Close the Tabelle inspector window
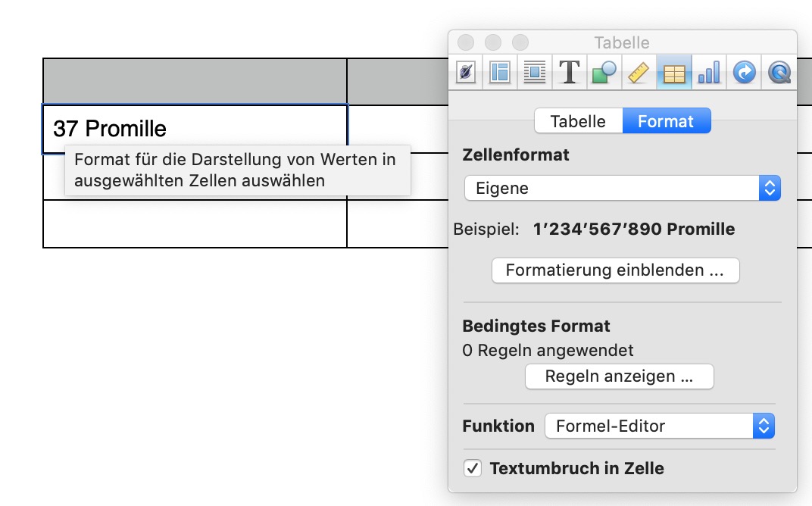This screenshot has height=506, width=812. [x=466, y=42]
